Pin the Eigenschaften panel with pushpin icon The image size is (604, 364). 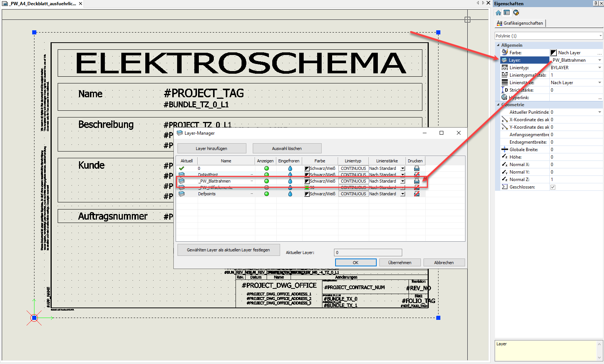click(595, 3)
